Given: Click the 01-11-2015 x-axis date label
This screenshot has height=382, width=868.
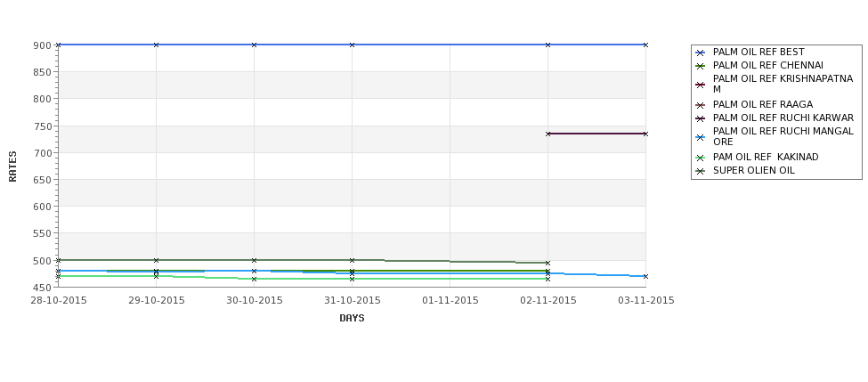Looking at the screenshot, I should 450,301.
